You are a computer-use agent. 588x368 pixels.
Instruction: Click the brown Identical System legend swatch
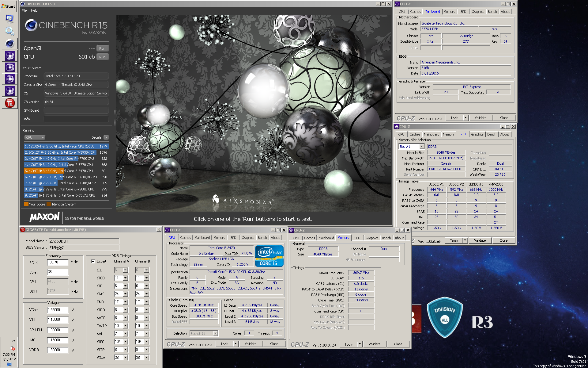(x=49, y=204)
